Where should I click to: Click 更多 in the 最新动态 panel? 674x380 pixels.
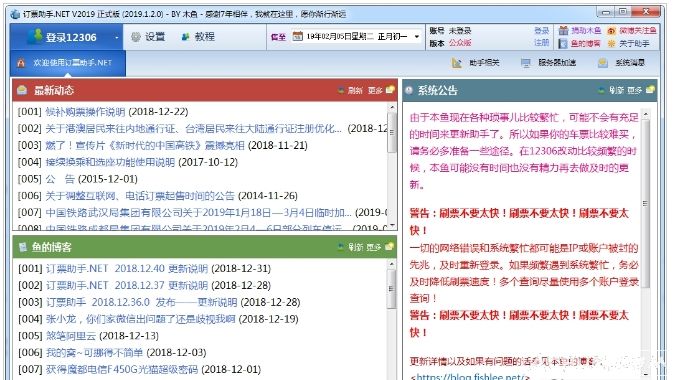(x=375, y=90)
